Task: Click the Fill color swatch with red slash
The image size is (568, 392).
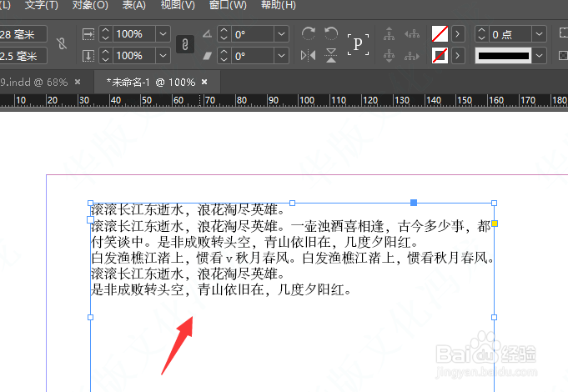Action: [x=440, y=34]
